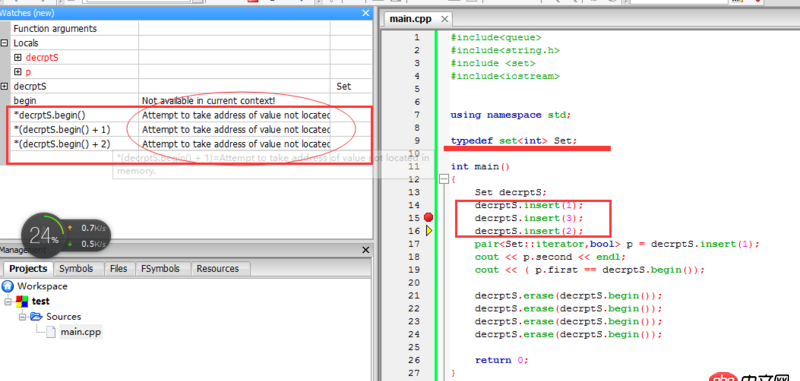Click the main.cpp file icon in tree
The width and height of the screenshot is (800, 381).
[51, 332]
